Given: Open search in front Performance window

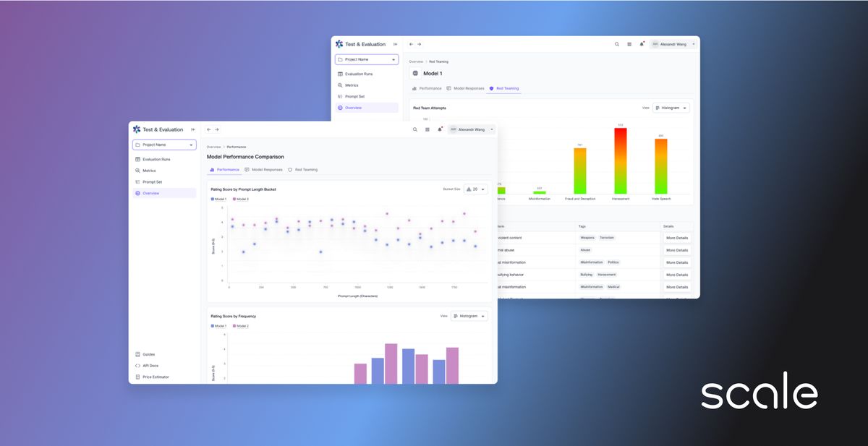Looking at the screenshot, I should pos(414,129).
